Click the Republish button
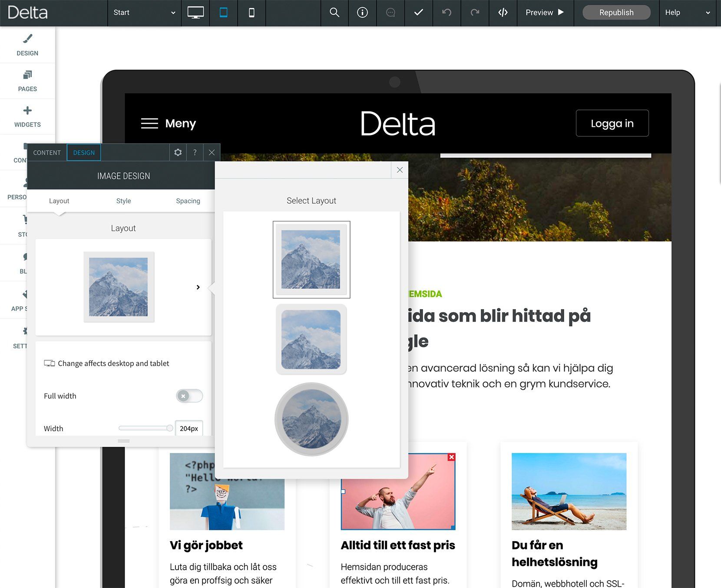 coord(616,13)
